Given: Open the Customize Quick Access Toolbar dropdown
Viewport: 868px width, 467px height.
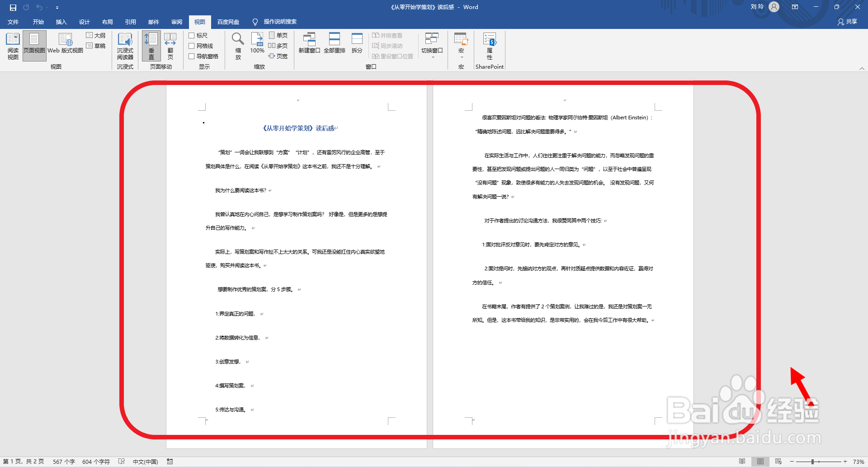Looking at the screenshot, I should coord(57,8).
